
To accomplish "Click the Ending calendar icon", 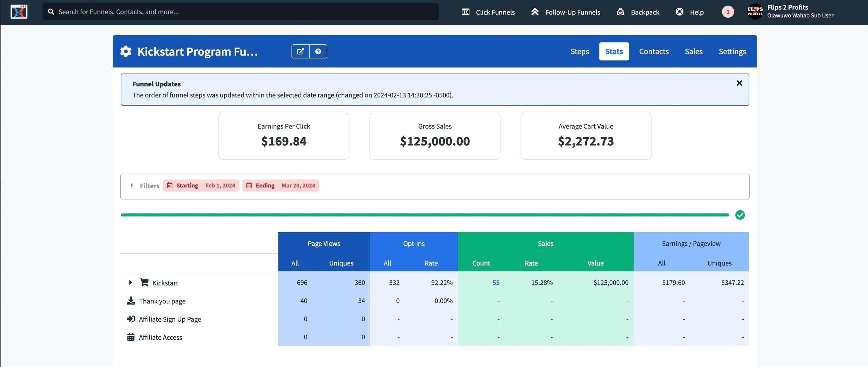I will (x=249, y=185).
